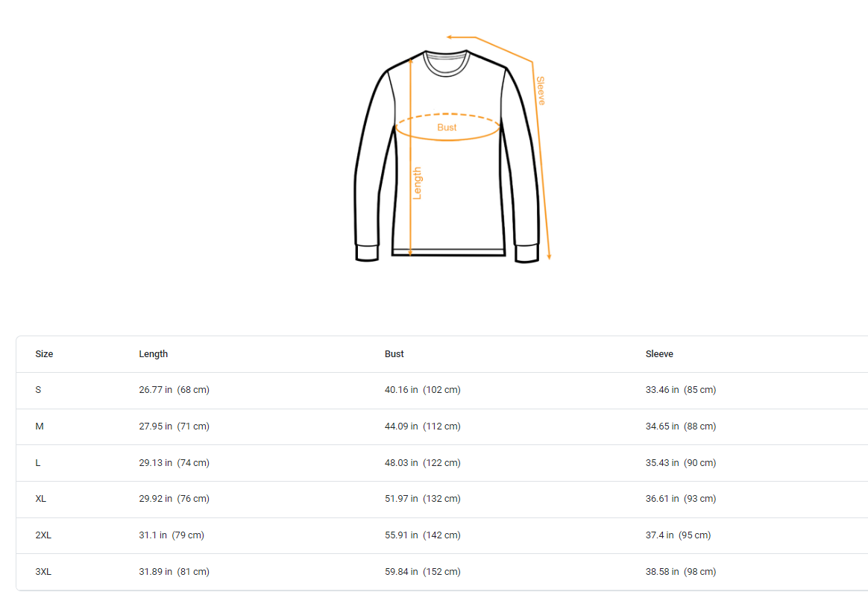Select the XL size row

coord(441,500)
